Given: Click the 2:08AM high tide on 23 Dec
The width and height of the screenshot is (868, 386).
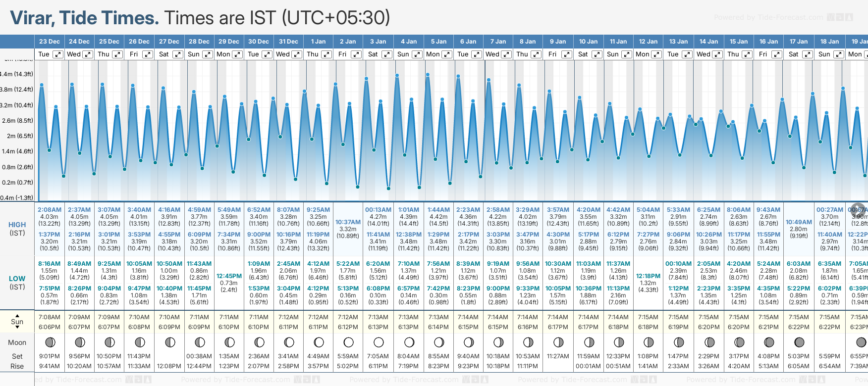Looking at the screenshot, I should point(50,210).
